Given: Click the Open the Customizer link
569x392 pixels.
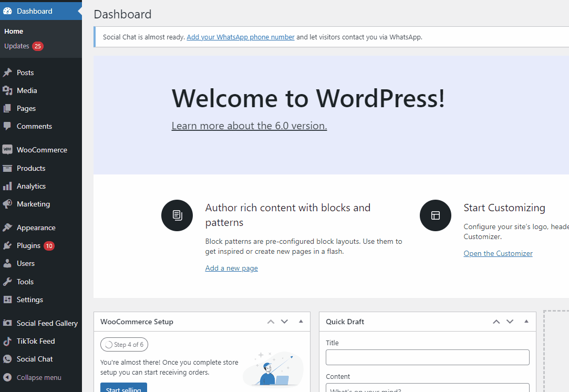Looking at the screenshot, I should tap(498, 253).
